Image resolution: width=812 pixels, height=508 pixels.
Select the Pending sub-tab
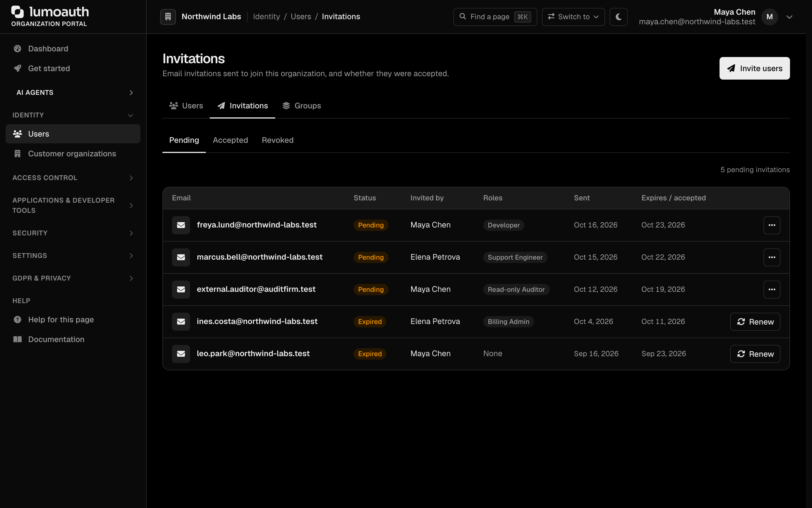pyautogui.click(x=184, y=140)
